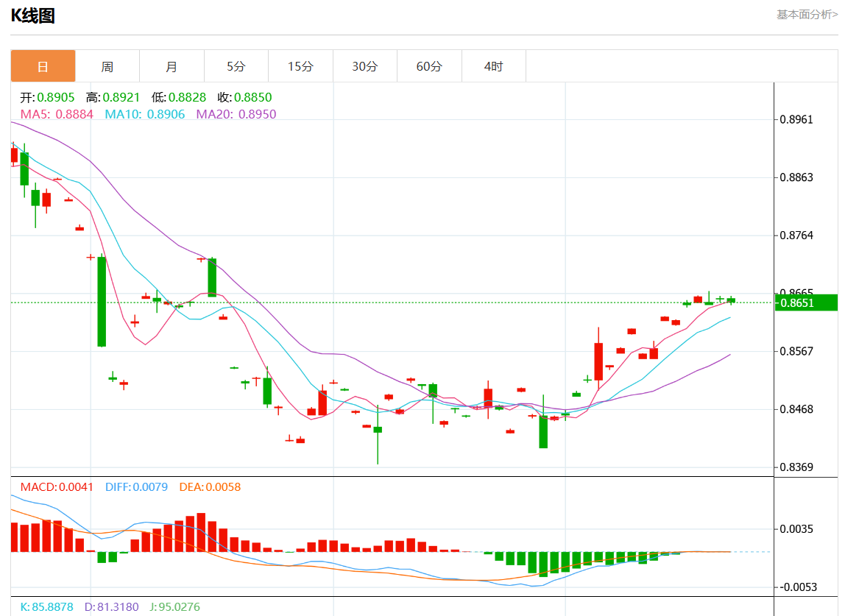Image resolution: width=859 pixels, height=616 pixels.
Task: Click the 0.0035 MACD axis label
Action: 796,529
